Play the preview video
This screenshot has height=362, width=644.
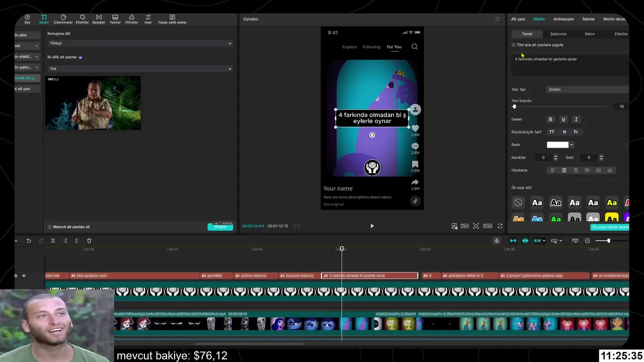coord(372,226)
